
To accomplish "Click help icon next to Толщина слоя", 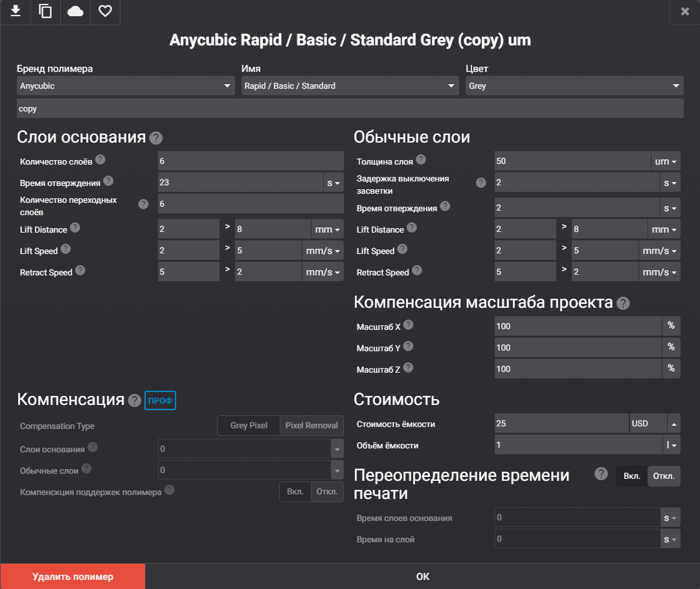I will tap(421, 159).
